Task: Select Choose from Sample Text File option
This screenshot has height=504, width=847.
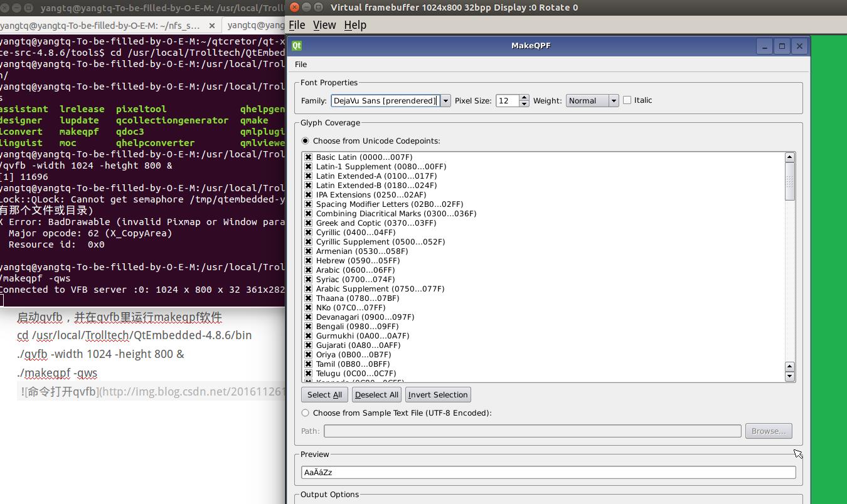Action: pos(306,413)
